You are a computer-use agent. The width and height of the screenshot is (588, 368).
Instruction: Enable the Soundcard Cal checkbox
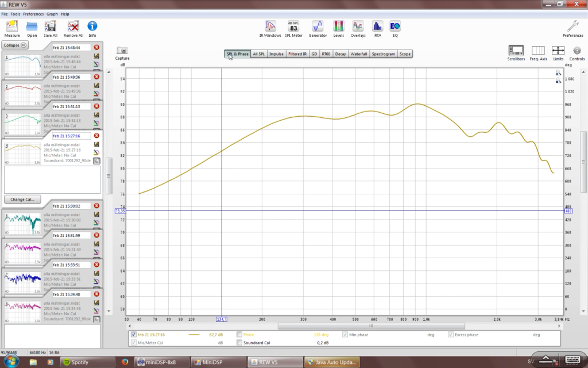[x=239, y=343]
